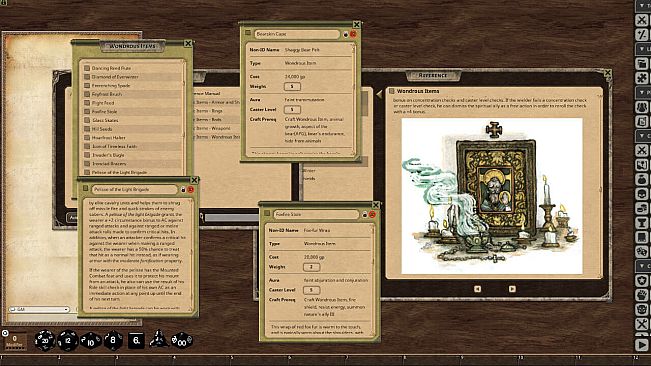The image size is (651, 366).
Task: Toggle red ID icon in Foxfire Stole window
Action: (x=372, y=215)
